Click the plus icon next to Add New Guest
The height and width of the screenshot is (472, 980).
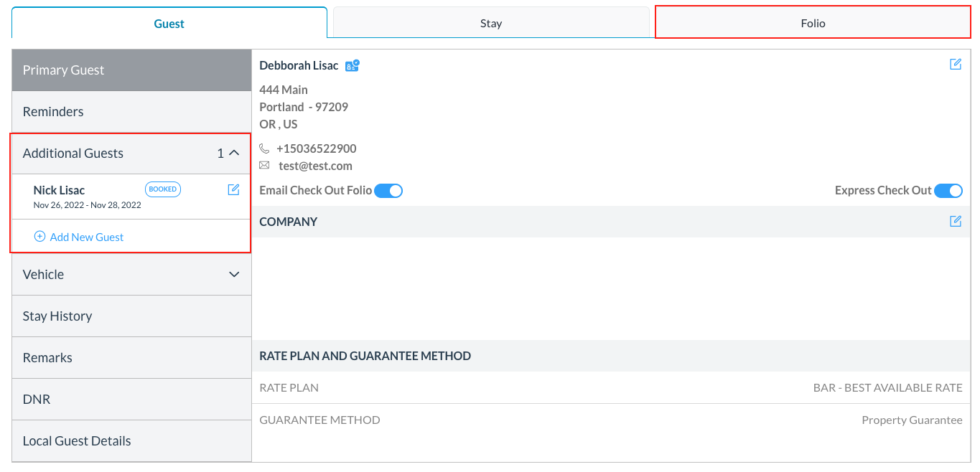(40, 237)
